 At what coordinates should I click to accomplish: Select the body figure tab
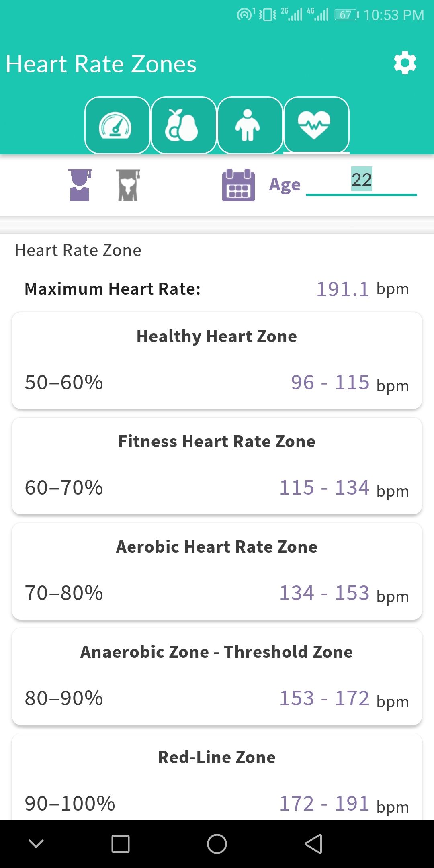tap(250, 125)
